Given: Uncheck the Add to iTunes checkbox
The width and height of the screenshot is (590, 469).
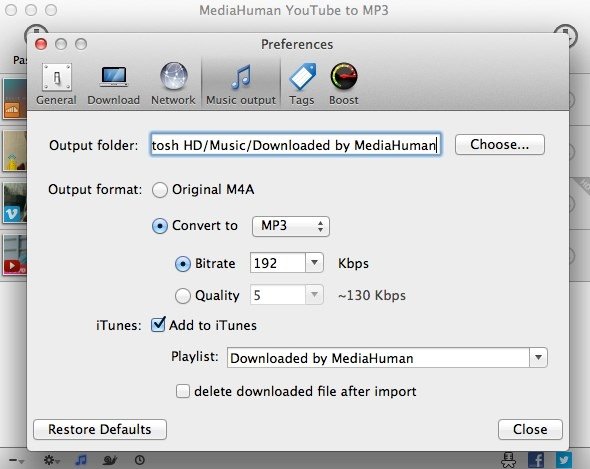Looking at the screenshot, I should 158,325.
